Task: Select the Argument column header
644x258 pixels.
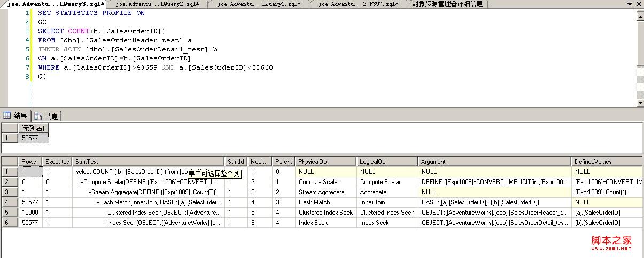Action: pyautogui.click(x=495, y=161)
